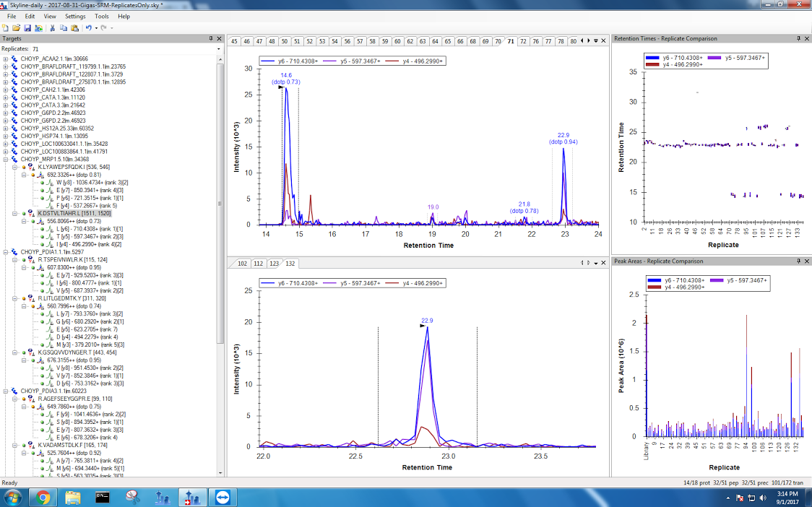Click the Cut scissors toolbar icon

tap(52, 27)
